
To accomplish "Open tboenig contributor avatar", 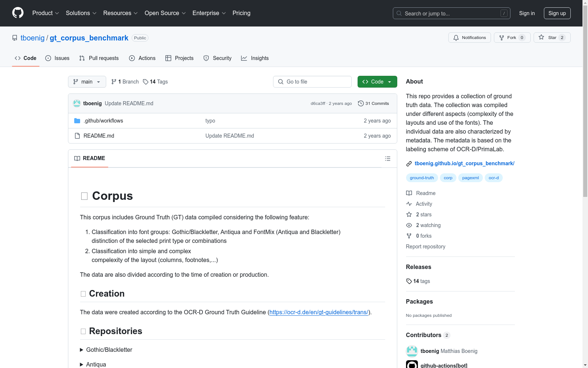I will click(x=412, y=351).
